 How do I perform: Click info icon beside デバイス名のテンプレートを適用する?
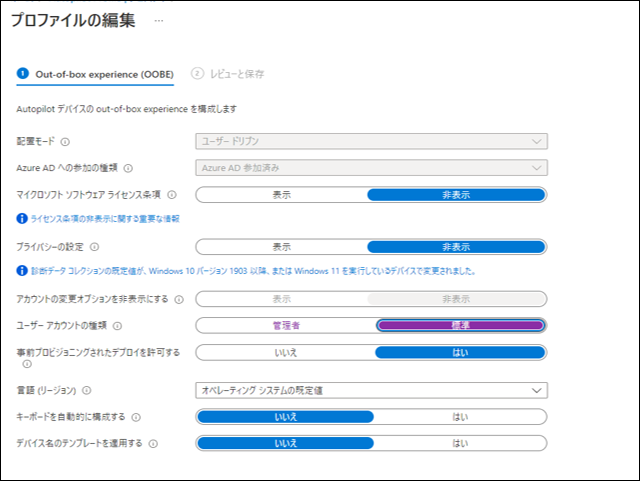152,442
